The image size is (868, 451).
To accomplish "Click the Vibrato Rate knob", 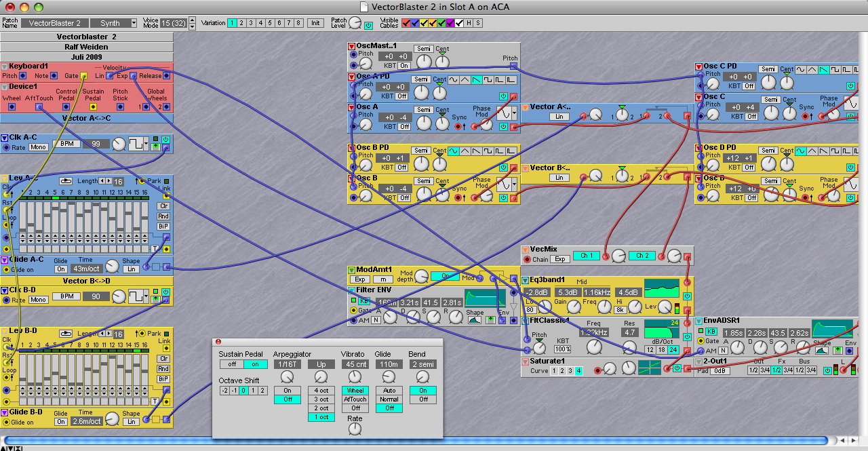I will tap(355, 429).
